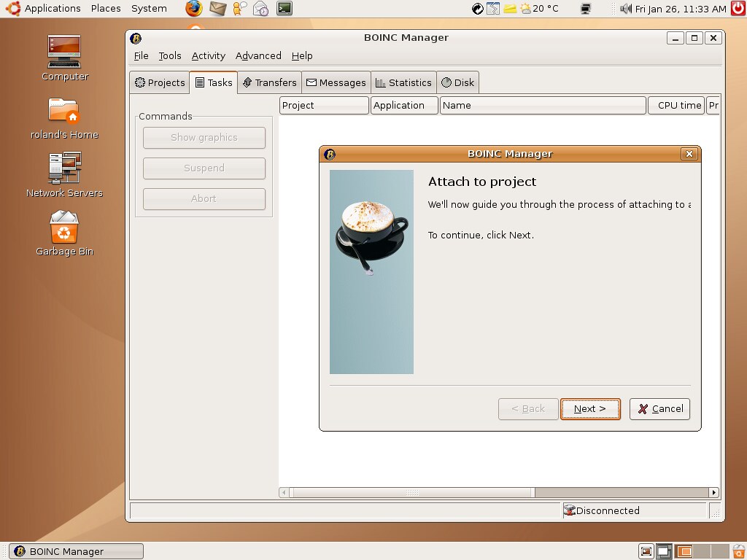The image size is (747, 560).
Task: Open the Applications menu
Action: (x=53, y=9)
